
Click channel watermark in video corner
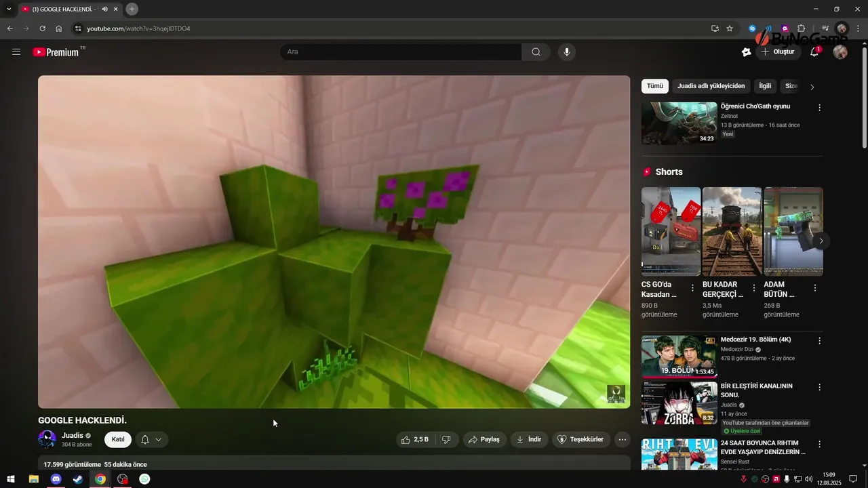(616, 394)
